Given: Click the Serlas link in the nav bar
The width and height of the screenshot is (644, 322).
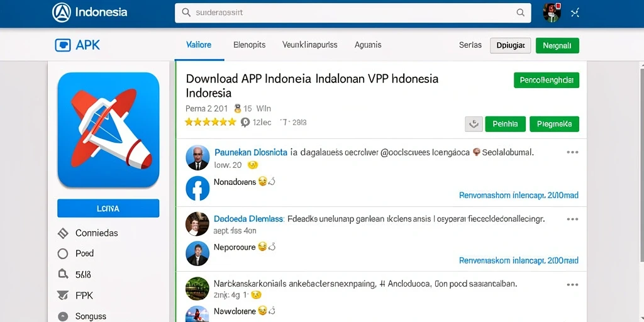Looking at the screenshot, I should [x=470, y=45].
